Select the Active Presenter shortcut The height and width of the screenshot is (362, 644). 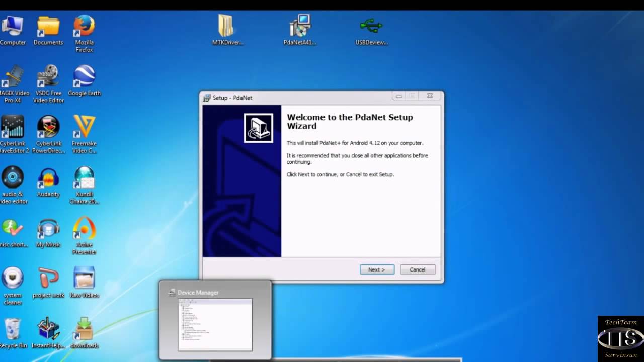[x=84, y=236]
